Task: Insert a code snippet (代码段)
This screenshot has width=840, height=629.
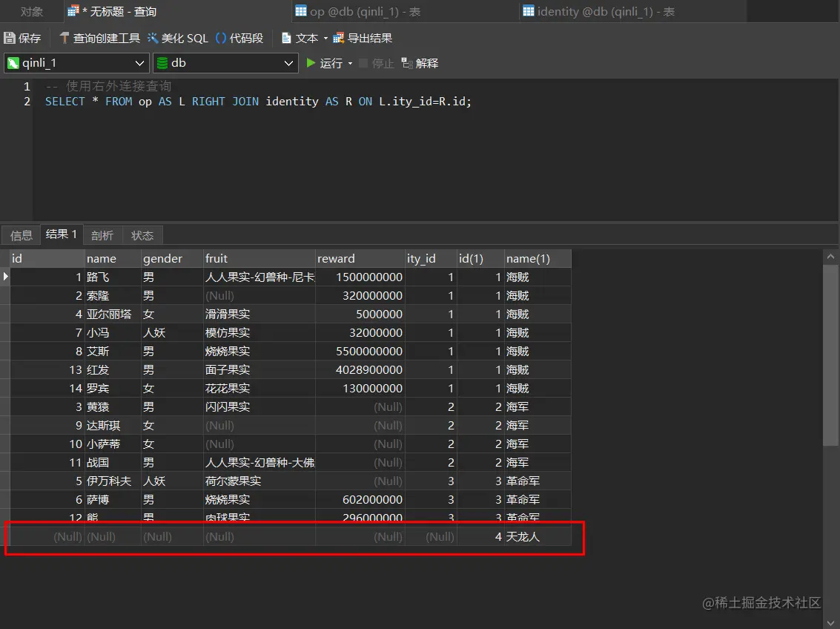Action: pyautogui.click(x=239, y=38)
